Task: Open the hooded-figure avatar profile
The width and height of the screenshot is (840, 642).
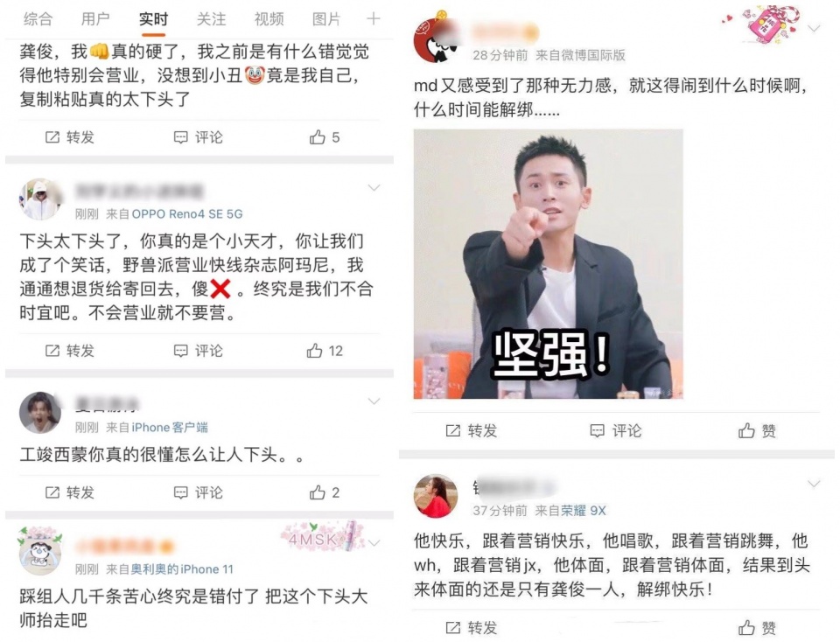Action: tap(40, 199)
